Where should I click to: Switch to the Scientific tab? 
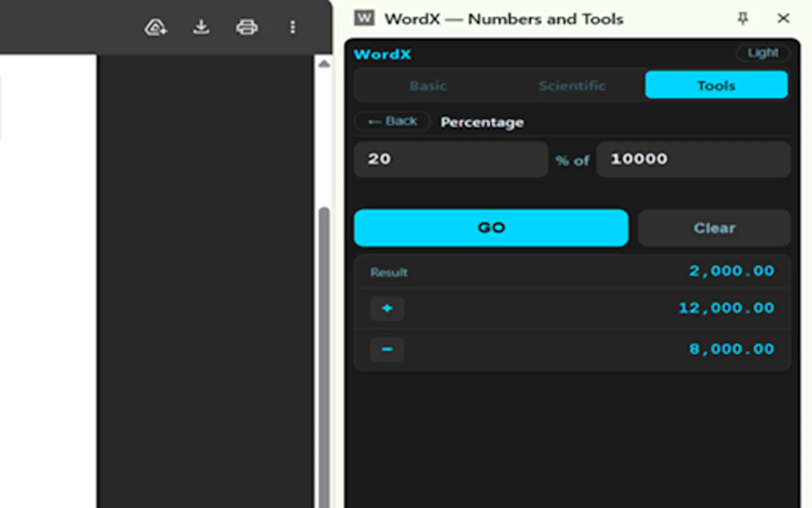[x=572, y=85]
